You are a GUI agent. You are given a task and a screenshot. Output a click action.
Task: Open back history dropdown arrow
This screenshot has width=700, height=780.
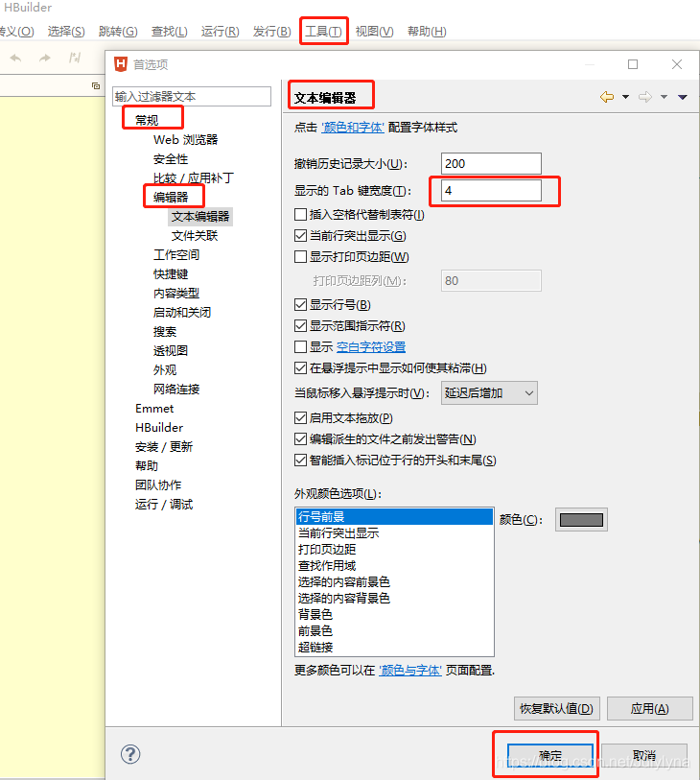coord(625,97)
